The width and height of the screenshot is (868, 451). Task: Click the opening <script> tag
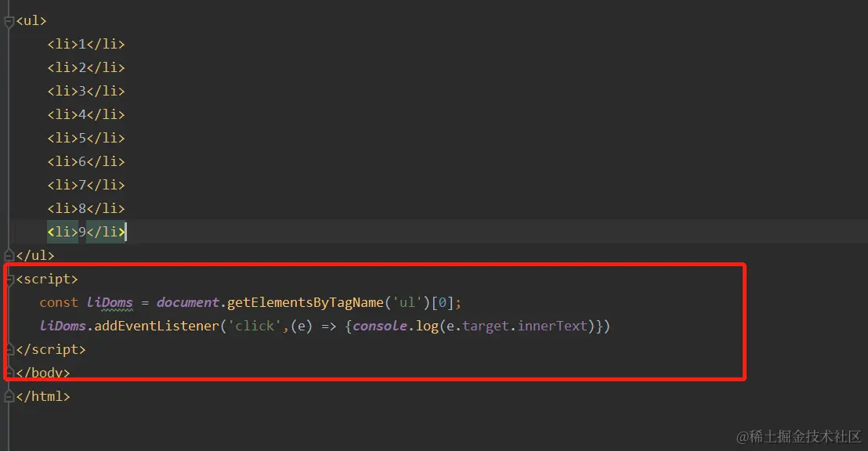coord(47,279)
